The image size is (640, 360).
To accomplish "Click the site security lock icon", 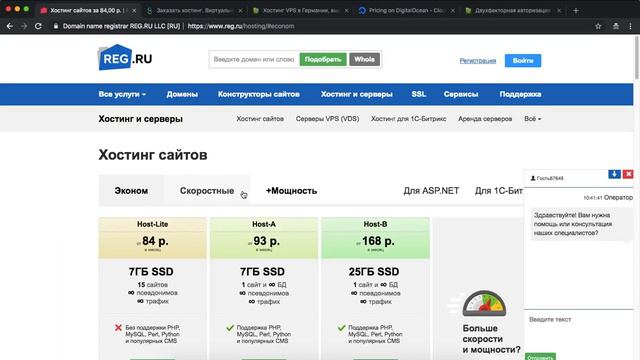I will point(56,26).
